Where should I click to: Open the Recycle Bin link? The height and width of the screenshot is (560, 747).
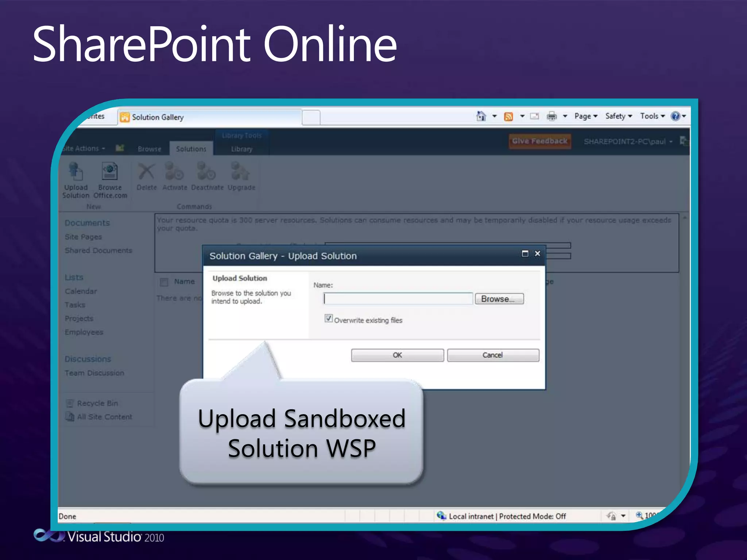[x=97, y=403]
